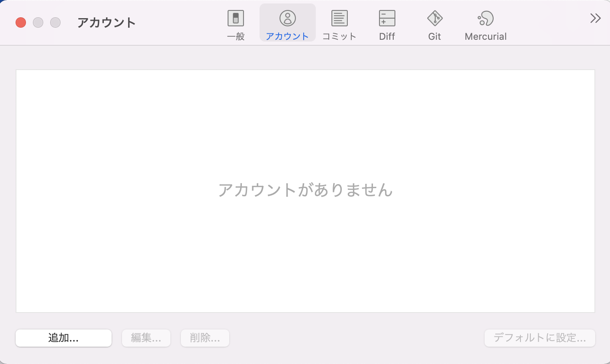The height and width of the screenshot is (364, 610).
Task: Click the Diff preferences icon
Action: (386, 19)
